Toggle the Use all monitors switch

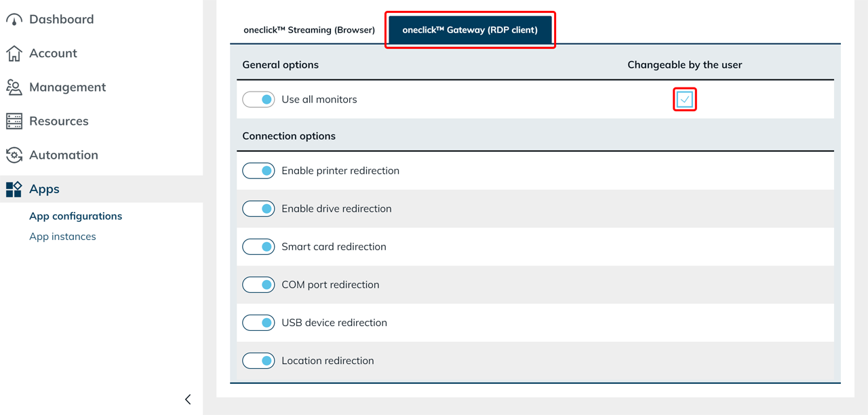click(x=258, y=100)
